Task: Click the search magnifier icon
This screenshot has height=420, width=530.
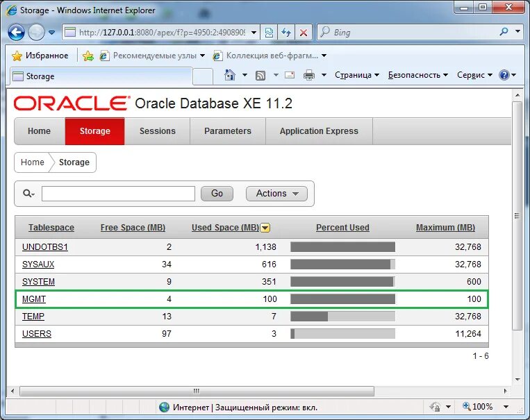Action: click(504, 32)
